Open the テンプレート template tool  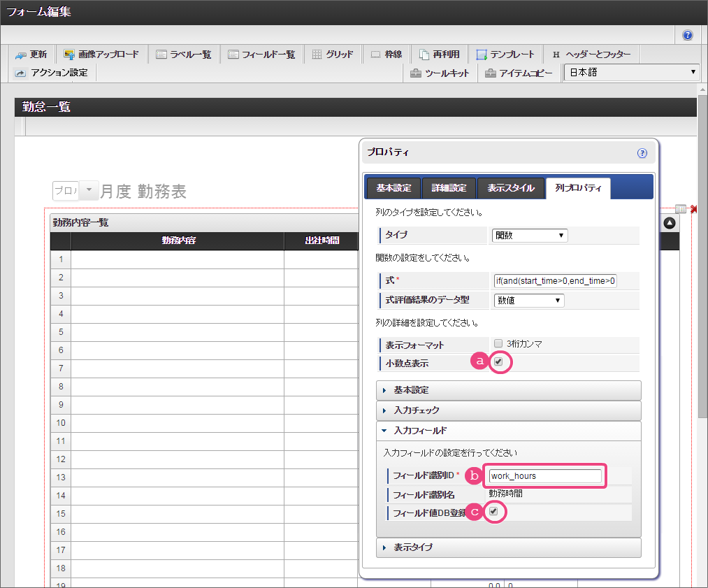pos(505,55)
